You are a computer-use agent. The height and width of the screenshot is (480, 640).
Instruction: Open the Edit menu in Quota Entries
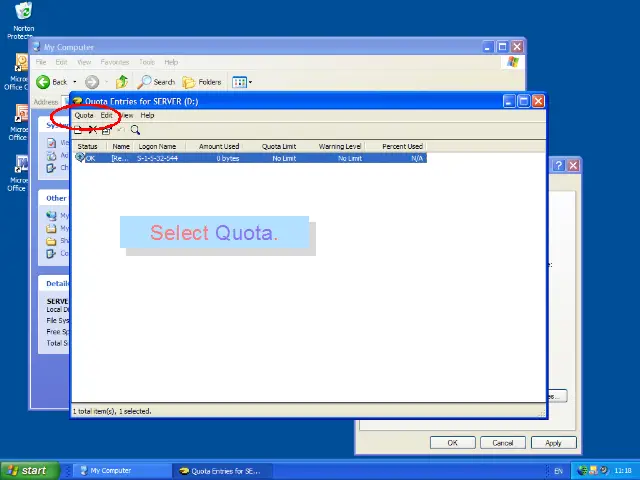pos(106,116)
